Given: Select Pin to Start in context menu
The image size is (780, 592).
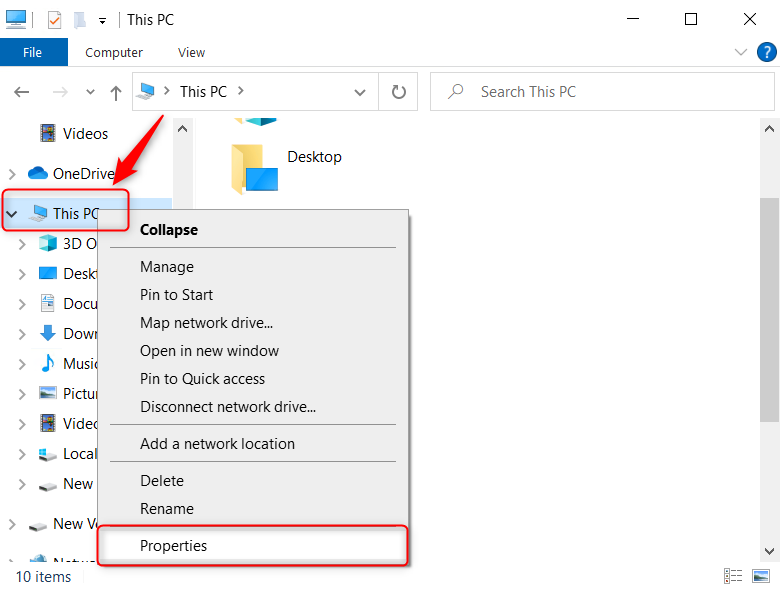Looking at the screenshot, I should click(253, 295).
